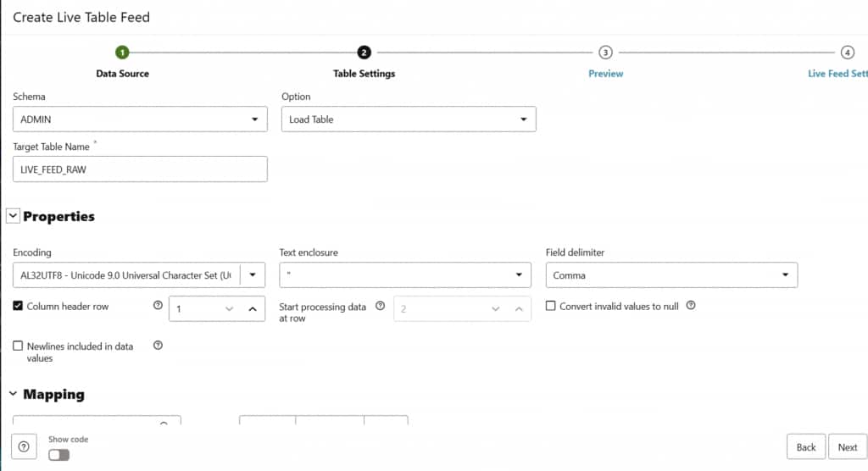Click help icon for Newlines included option

click(158, 346)
